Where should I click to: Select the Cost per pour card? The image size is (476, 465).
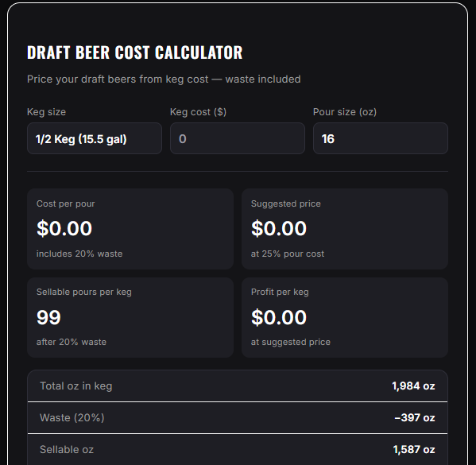pos(130,229)
